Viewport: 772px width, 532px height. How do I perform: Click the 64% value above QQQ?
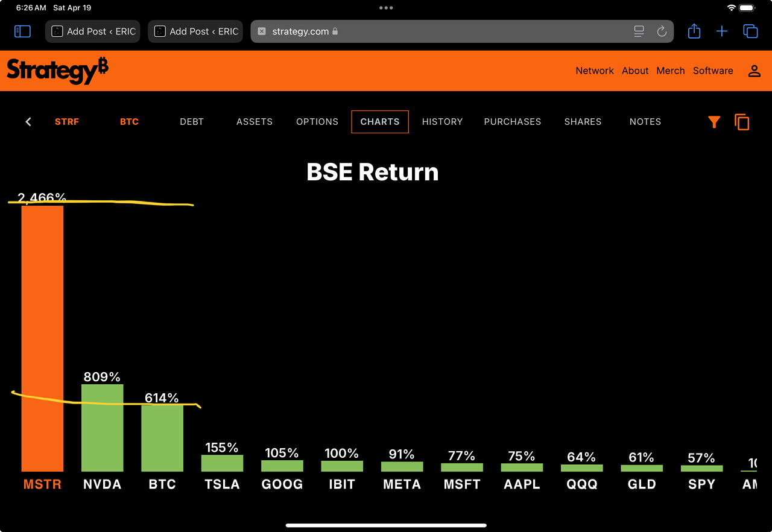click(x=582, y=457)
